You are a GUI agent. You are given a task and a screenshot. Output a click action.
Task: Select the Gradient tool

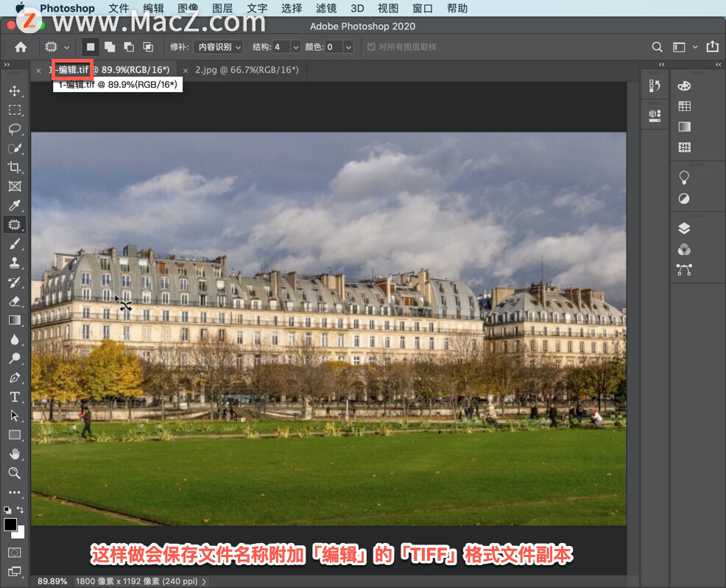pyautogui.click(x=14, y=320)
